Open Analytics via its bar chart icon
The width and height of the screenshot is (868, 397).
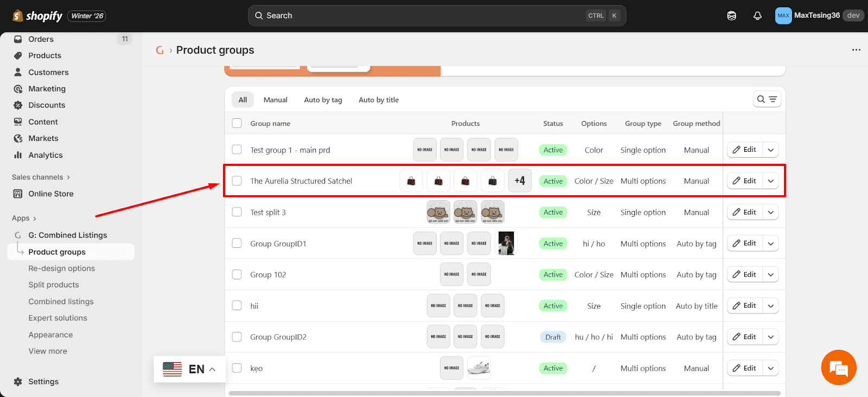[x=18, y=155]
